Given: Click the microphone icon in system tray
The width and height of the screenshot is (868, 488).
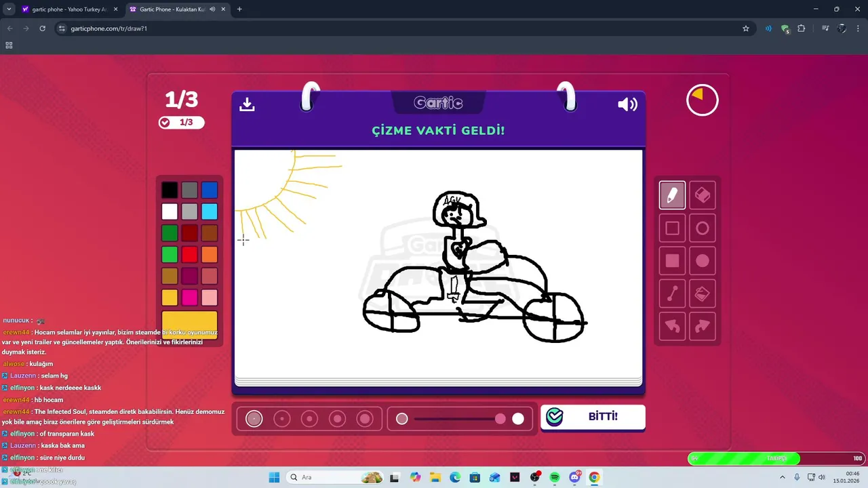Looking at the screenshot, I should [x=797, y=477].
